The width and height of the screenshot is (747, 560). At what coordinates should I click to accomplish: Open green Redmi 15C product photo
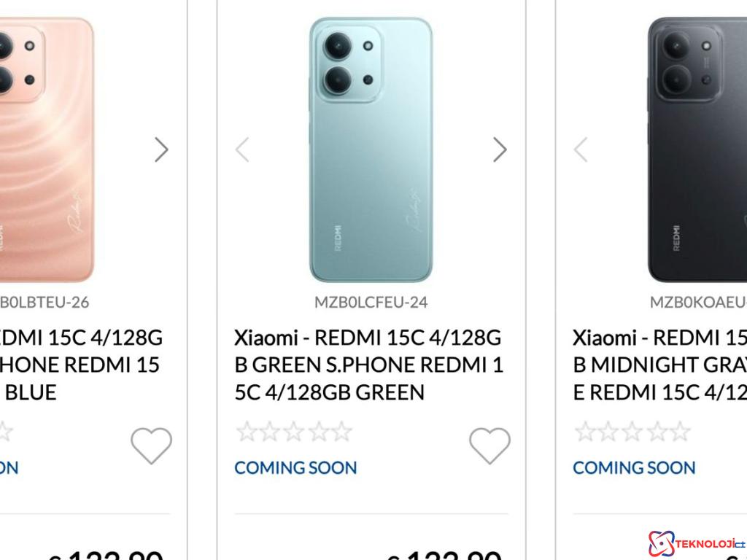(371, 149)
